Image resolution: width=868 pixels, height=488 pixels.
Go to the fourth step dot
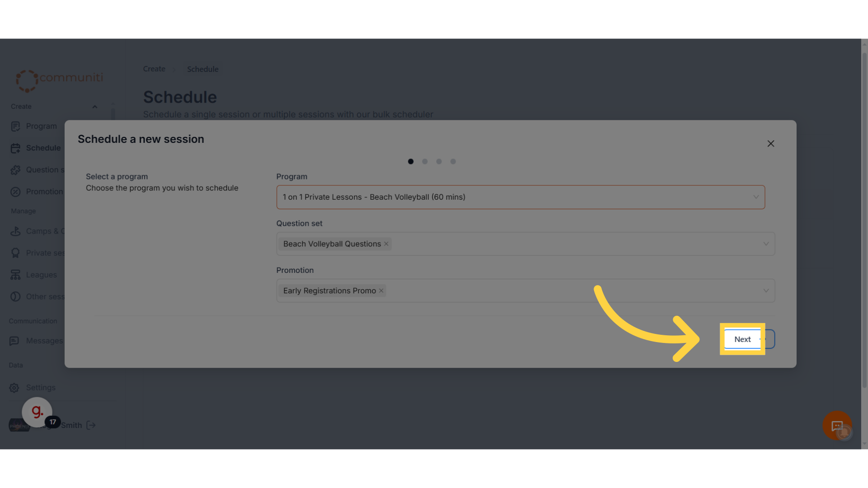coord(453,161)
